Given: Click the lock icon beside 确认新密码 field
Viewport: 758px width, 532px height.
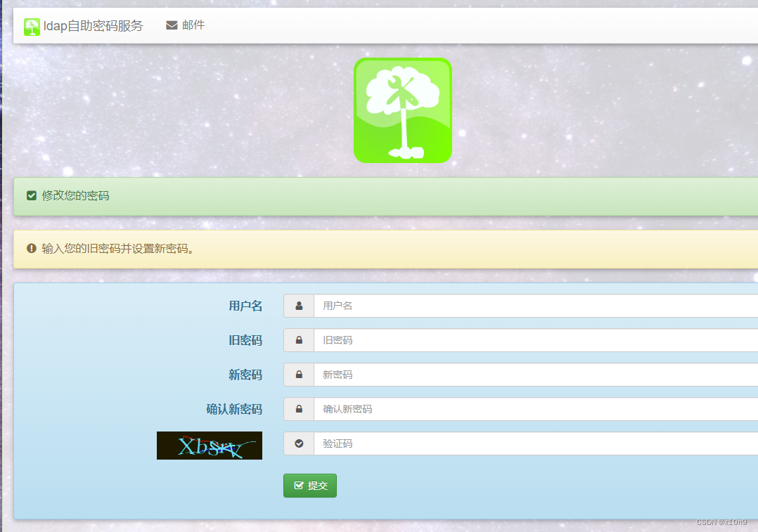Looking at the screenshot, I should click(300, 409).
